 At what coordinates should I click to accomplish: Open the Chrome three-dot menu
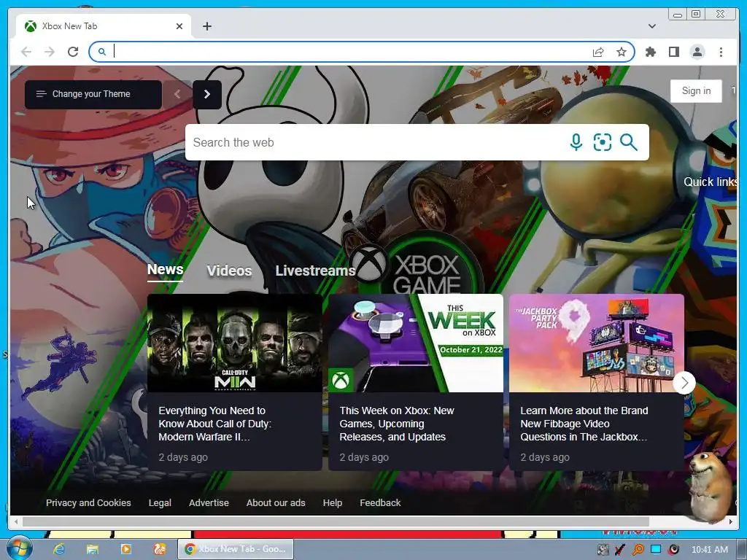[x=721, y=52]
